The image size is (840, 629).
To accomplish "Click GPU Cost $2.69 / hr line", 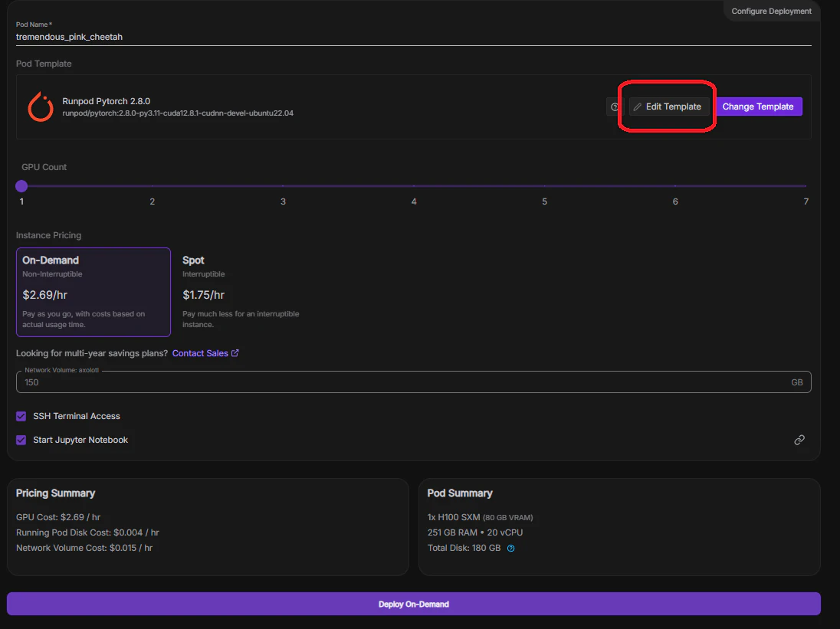I will [57, 517].
